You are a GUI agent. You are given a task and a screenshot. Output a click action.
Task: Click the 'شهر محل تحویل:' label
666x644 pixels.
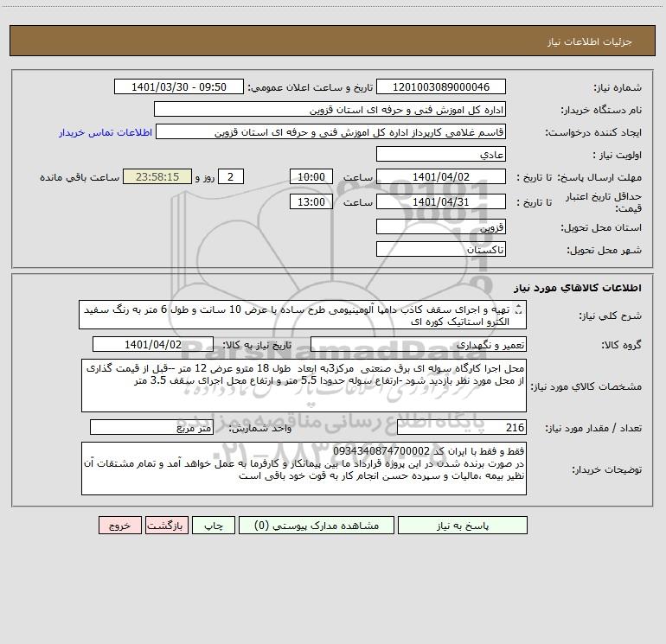[x=605, y=250]
